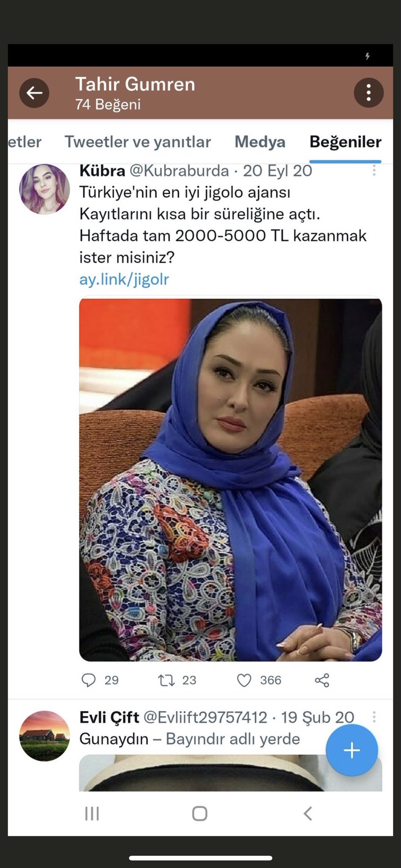401x868 pixels.
Task: Compose new tweet with blue plus button
Action: coord(351,750)
